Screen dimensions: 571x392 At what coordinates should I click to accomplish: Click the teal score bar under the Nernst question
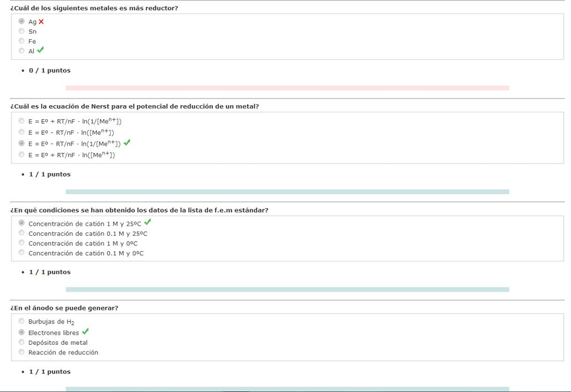pos(287,191)
